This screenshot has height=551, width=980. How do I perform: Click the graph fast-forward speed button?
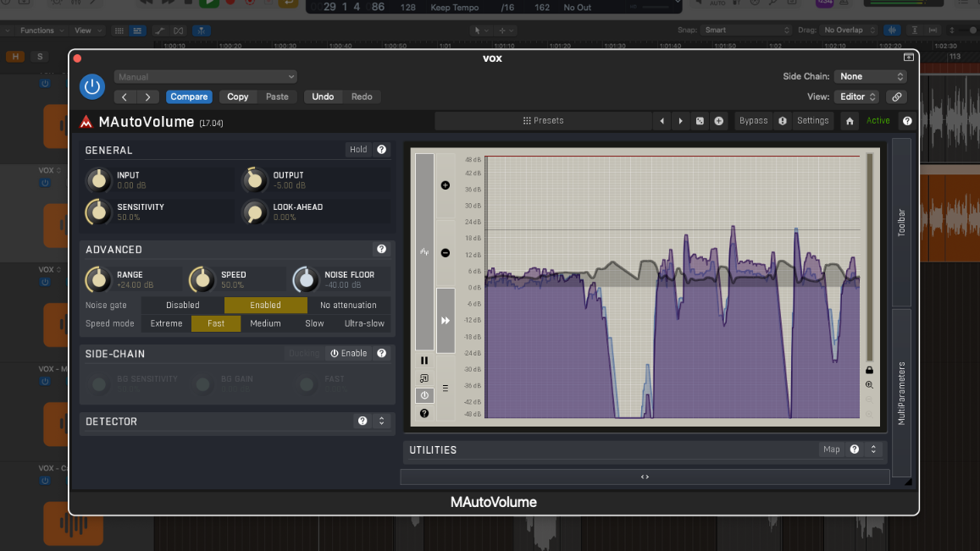445,321
